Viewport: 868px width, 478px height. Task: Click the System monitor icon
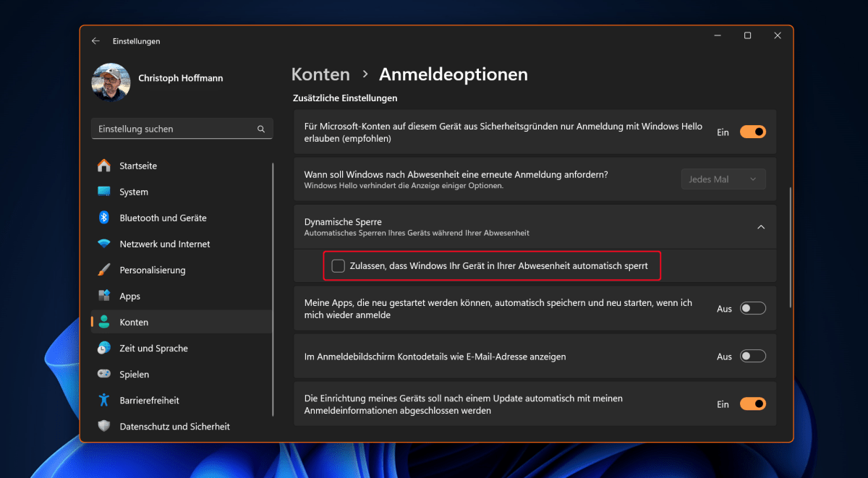tap(104, 192)
